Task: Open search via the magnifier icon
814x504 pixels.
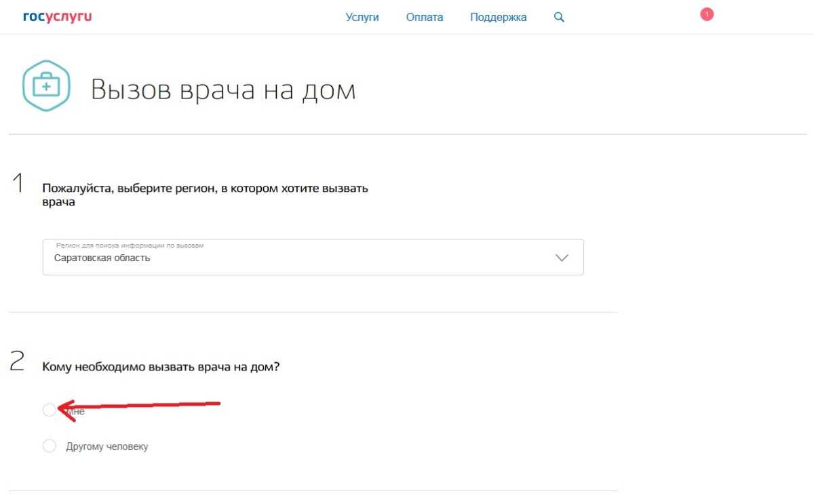Action: [559, 18]
